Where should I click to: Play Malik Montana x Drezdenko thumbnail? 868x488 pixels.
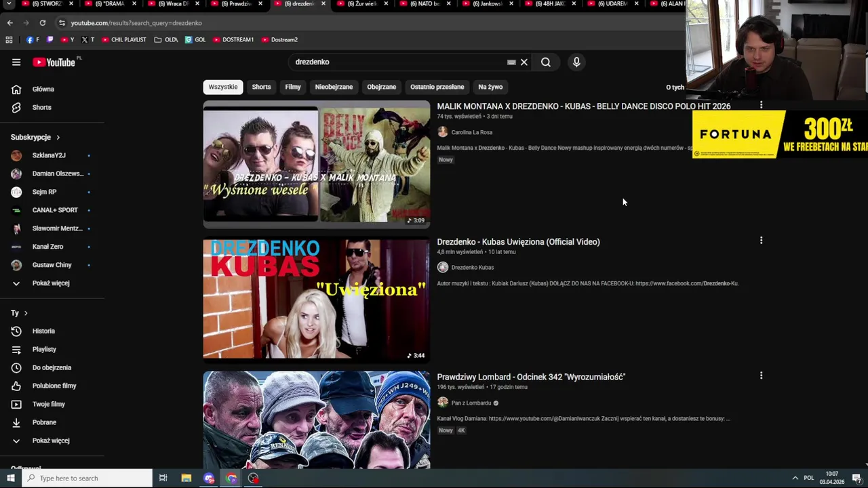(316, 164)
